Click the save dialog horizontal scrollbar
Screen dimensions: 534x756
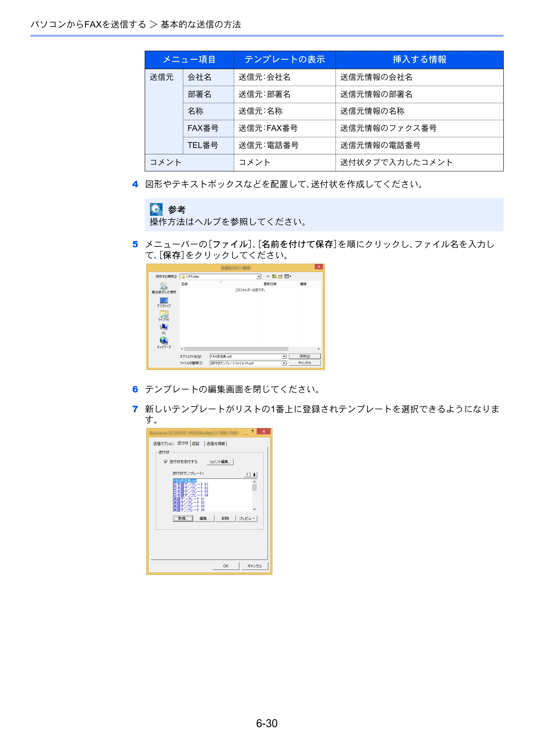[236, 349]
